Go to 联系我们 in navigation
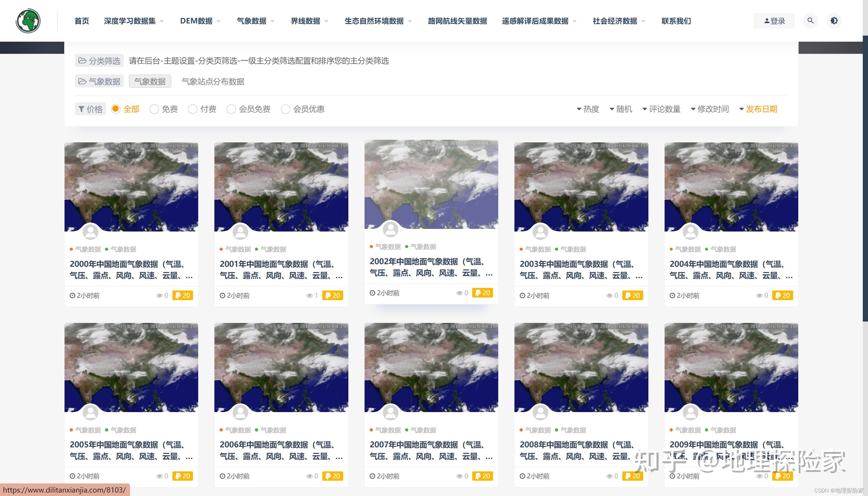This screenshot has width=868, height=496. (x=676, y=21)
